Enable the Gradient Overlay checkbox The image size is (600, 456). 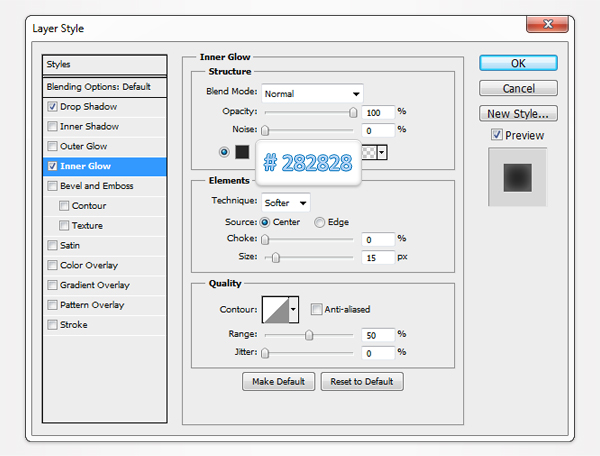coord(52,285)
